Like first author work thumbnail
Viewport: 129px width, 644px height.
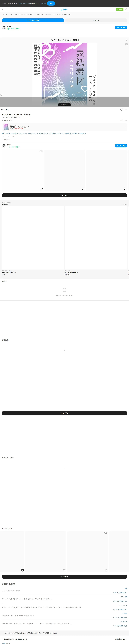pos(41,189)
